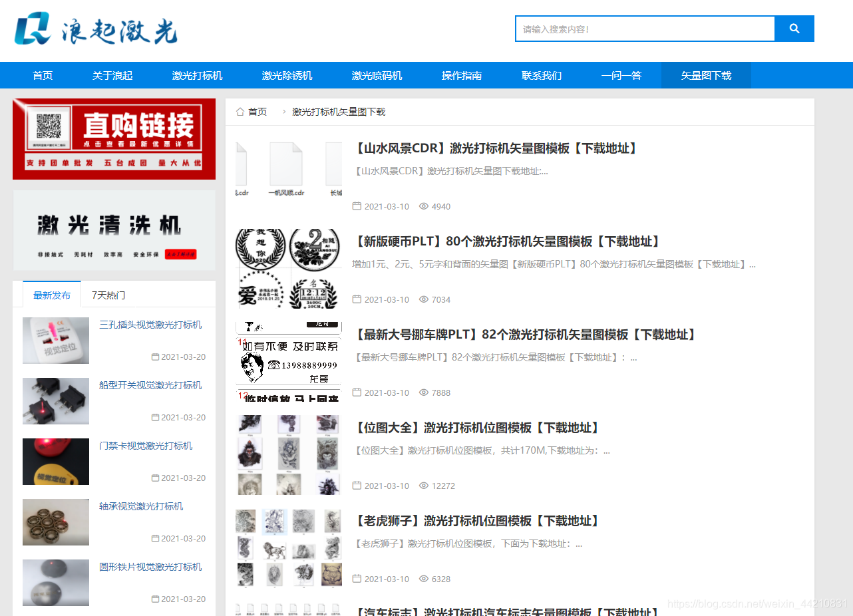Click the eye icon beside 7034
The height and width of the screenshot is (616, 853).
coord(424,299)
